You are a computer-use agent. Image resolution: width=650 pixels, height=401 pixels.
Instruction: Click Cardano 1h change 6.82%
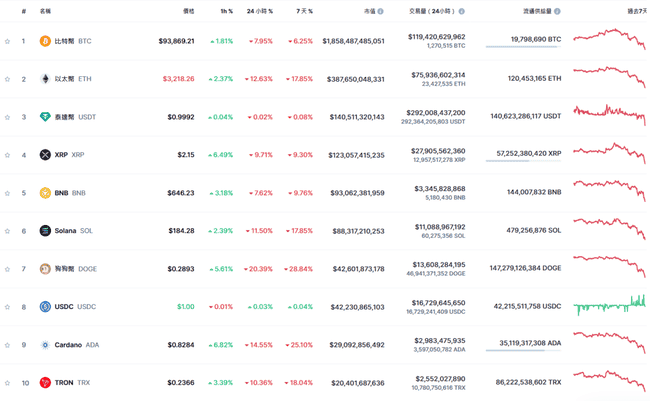(x=221, y=345)
